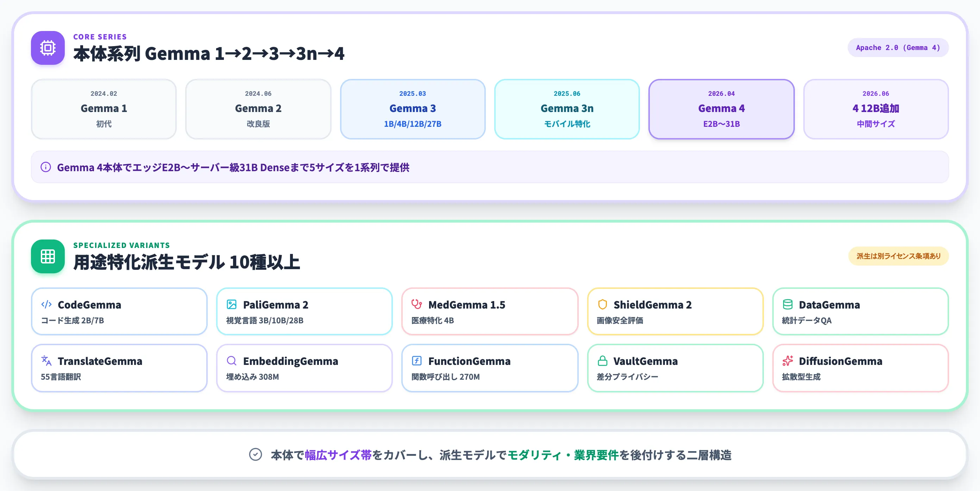Click the purple 幅広サイズ帯 highlighted text
The width and height of the screenshot is (980, 491).
click(338, 455)
